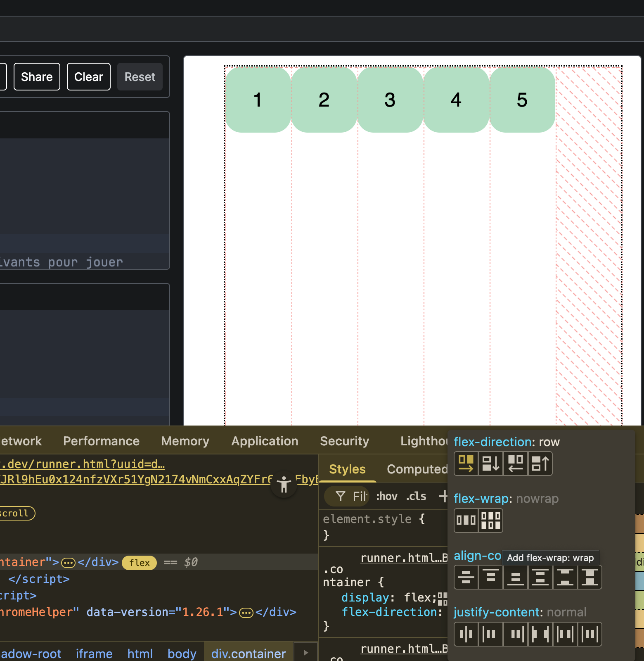This screenshot has height=661, width=644.
Task: Set flex-direction to column-reverse (up arrow) icon
Action: (x=540, y=464)
